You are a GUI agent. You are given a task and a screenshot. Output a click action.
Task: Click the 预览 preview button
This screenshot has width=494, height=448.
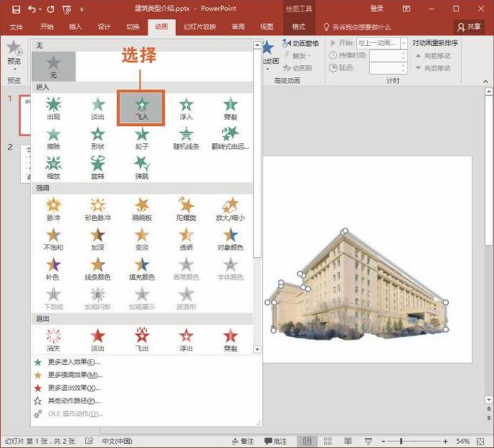click(14, 55)
